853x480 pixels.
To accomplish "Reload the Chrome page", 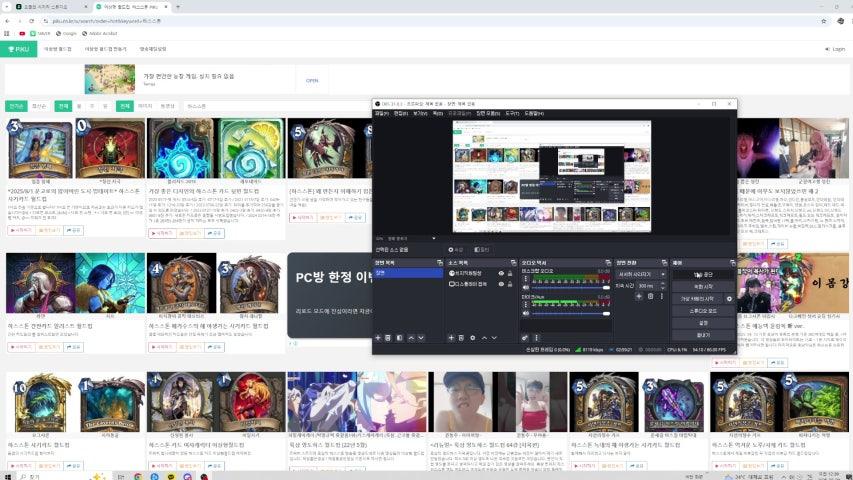I will pyautogui.click(x=32, y=21).
